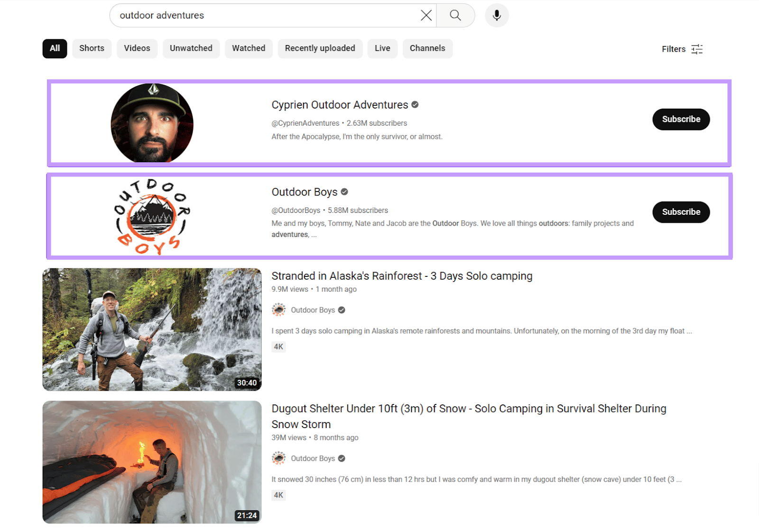Viewport: 759px width, 532px height.
Task: Start a voice search with the microphone icon
Action: pyautogui.click(x=496, y=15)
